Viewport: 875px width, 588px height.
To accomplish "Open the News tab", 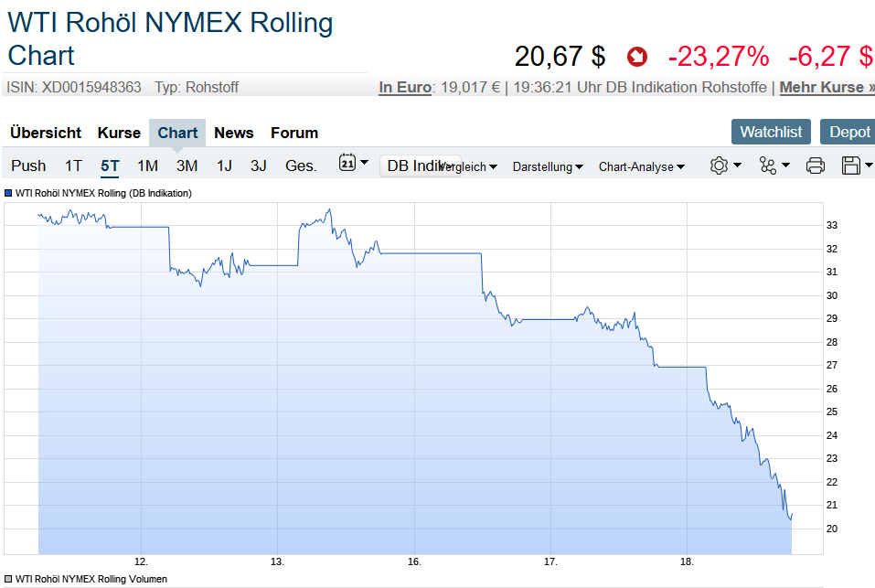I will (233, 133).
